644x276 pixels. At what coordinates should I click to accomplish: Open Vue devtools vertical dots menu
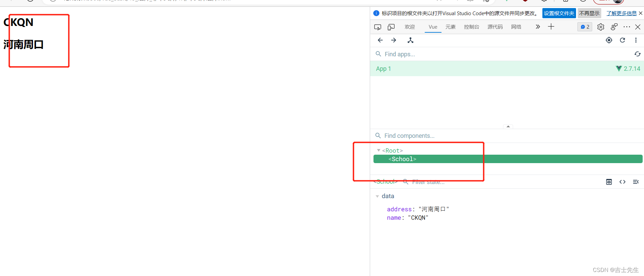coord(636,40)
